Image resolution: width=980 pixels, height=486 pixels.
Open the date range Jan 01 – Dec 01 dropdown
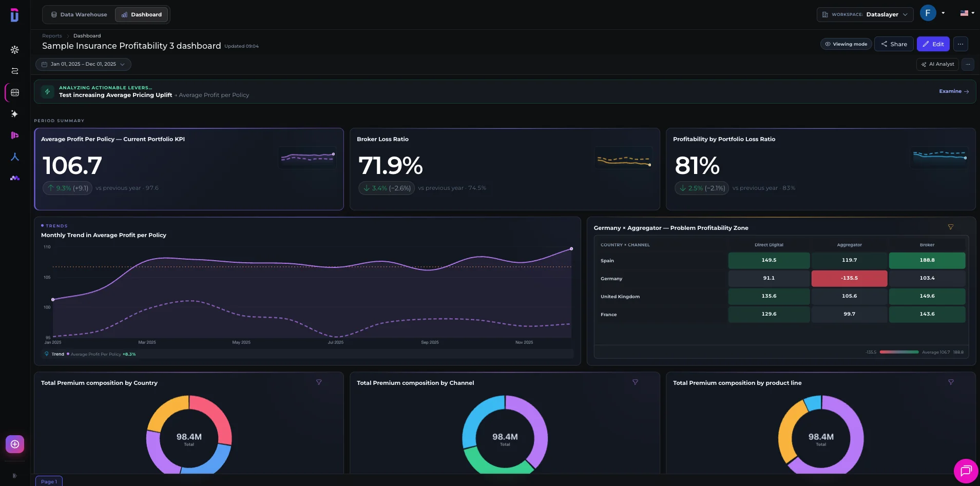click(83, 64)
